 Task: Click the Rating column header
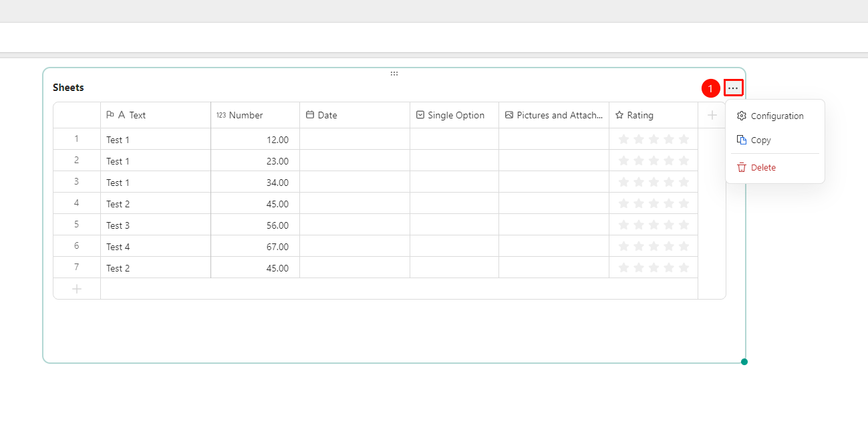pyautogui.click(x=654, y=115)
